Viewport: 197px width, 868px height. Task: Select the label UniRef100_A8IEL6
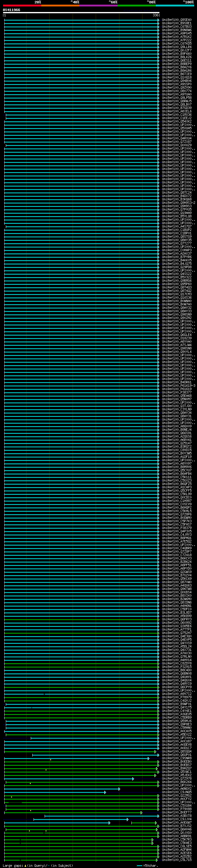click(176, 111)
